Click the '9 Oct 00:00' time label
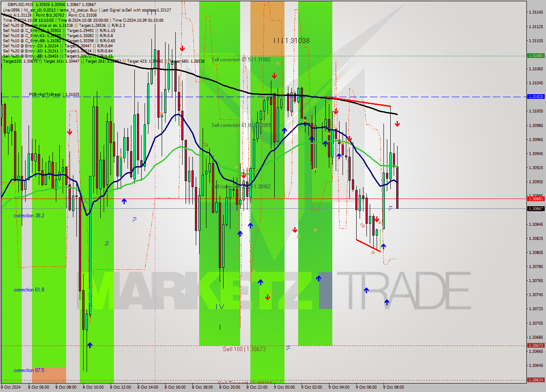Image resolution: width=546 pixels, height=392 pixels. pos(285,387)
